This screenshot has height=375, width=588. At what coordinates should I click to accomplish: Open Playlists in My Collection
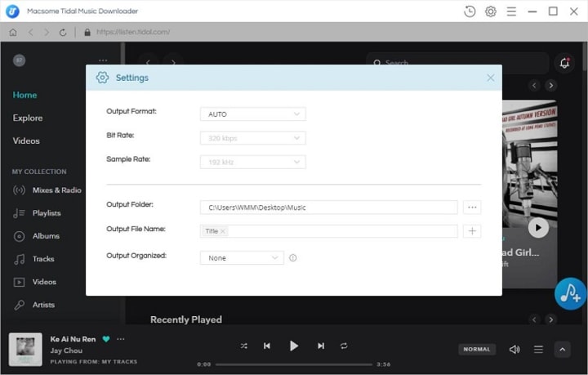click(x=47, y=213)
